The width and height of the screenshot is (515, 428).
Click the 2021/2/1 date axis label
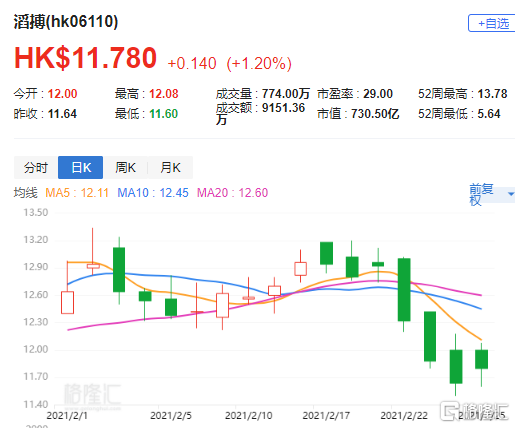[x=67, y=415]
